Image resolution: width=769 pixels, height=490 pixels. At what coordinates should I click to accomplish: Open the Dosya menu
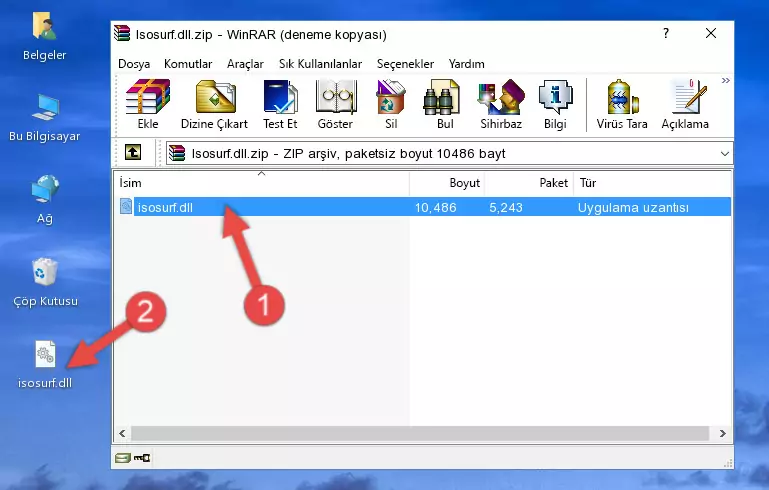coord(134,64)
